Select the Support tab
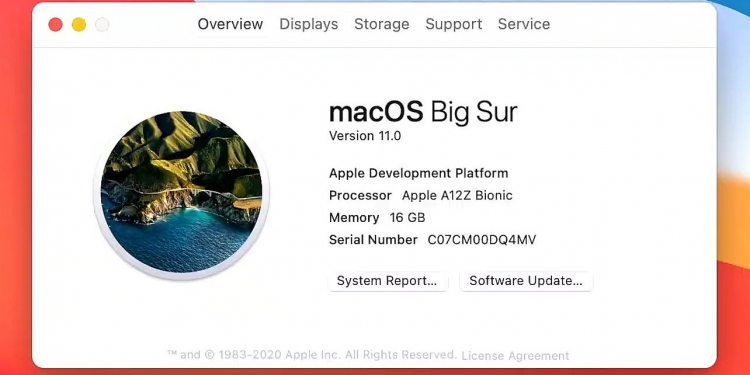The image size is (750, 375). (453, 24)
